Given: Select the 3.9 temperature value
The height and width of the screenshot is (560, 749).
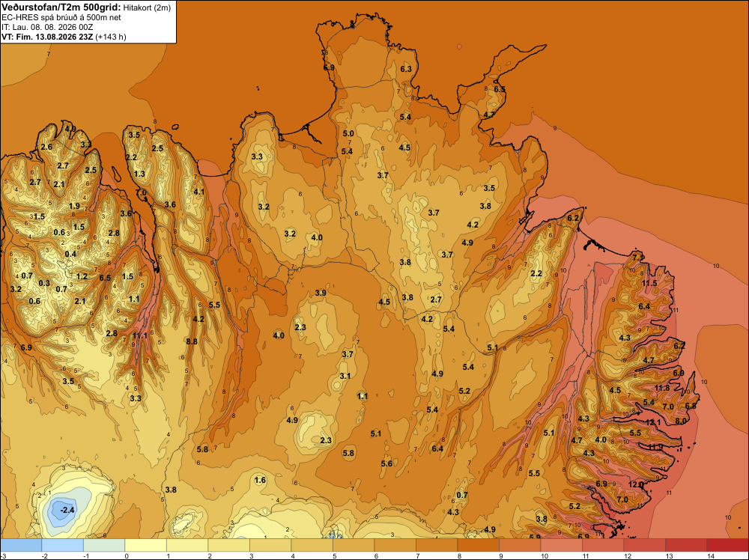Looking at the screenshot, I should [x=321, y=293].
